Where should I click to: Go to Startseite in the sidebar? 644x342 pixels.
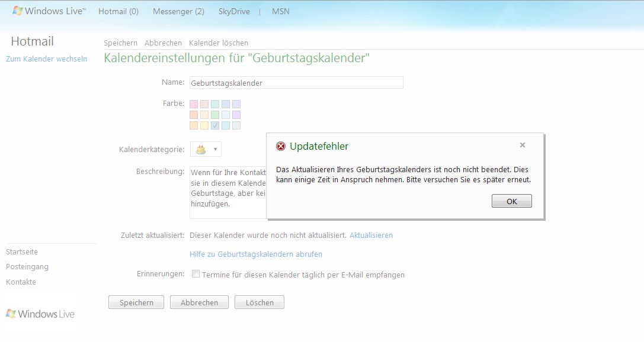(22, 252)
